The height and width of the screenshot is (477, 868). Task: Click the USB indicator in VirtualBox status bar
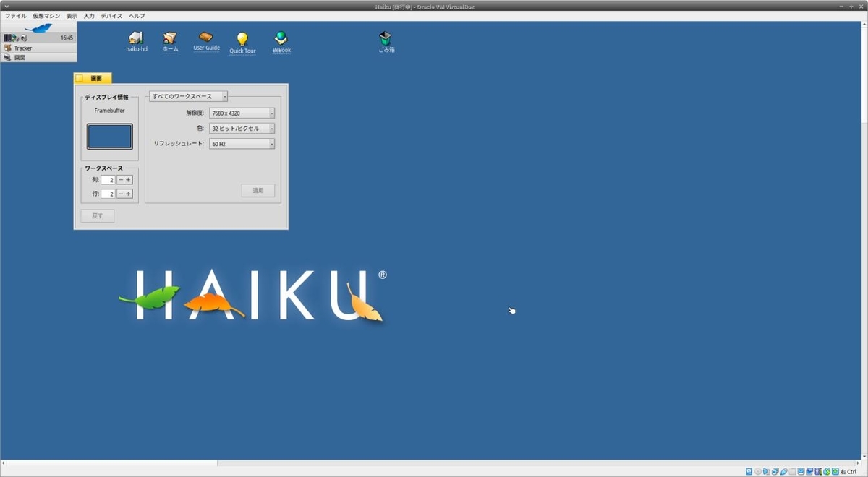[784, 471]
